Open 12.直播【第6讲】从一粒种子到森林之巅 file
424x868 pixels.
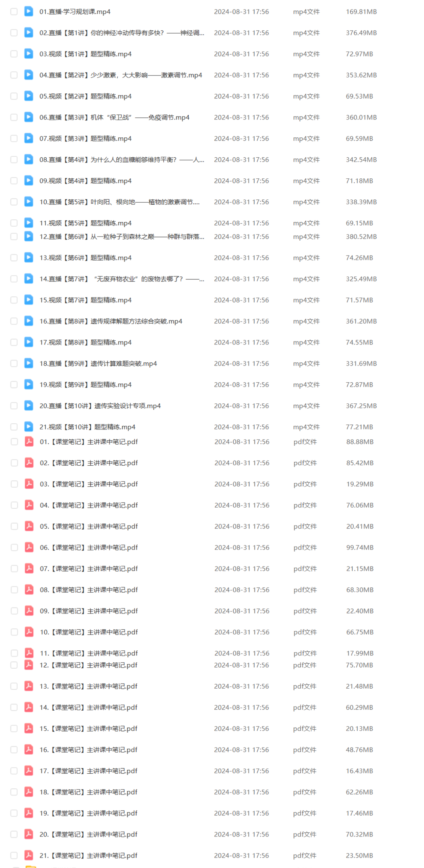pyautogui.click(x=122, y=237)
